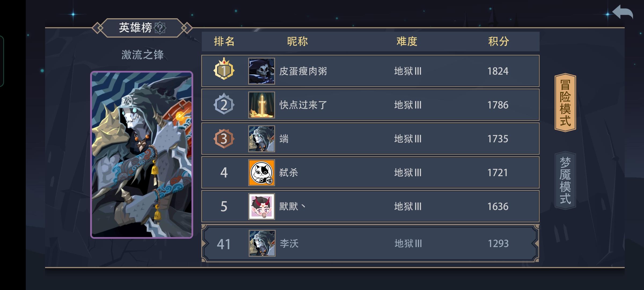
Task: Click the bronze rank 3 badge
Action: 224,139
